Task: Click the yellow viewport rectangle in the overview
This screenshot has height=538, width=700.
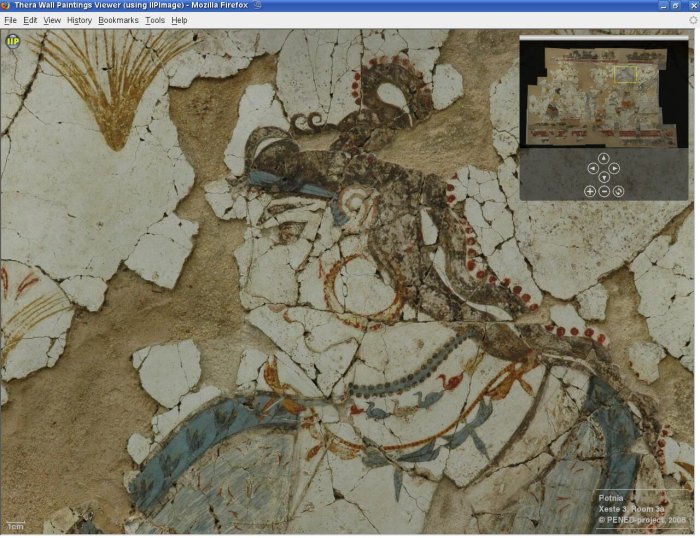Action: 625,74
